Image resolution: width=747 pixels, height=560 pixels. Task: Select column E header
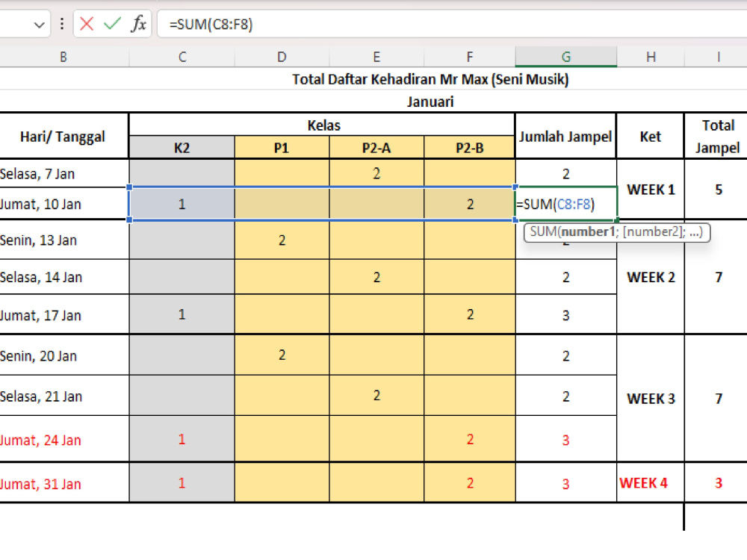376,57
